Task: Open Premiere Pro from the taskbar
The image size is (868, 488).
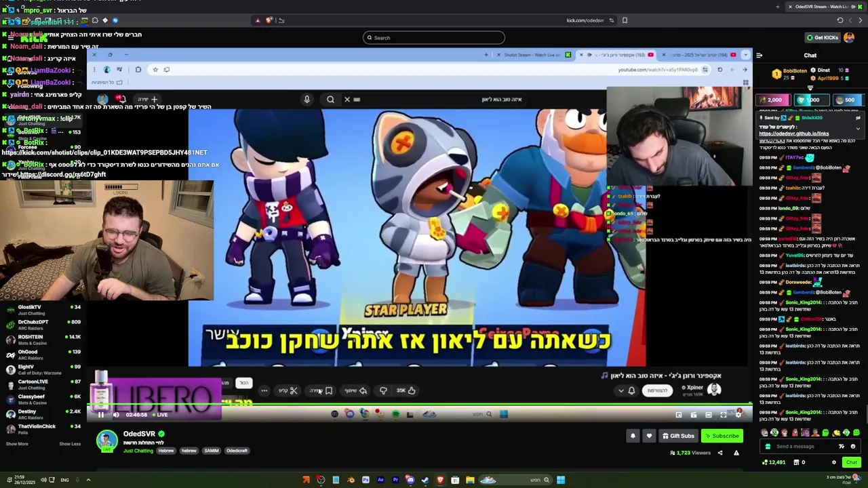Action: pyautogui.click(x=395, y=480)
